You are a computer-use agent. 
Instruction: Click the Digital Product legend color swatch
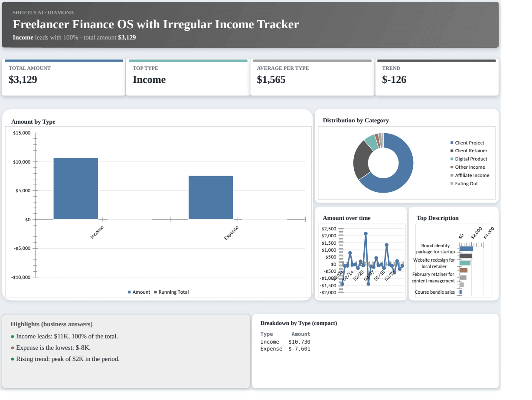pyautogui.click(x=452, y=159)
